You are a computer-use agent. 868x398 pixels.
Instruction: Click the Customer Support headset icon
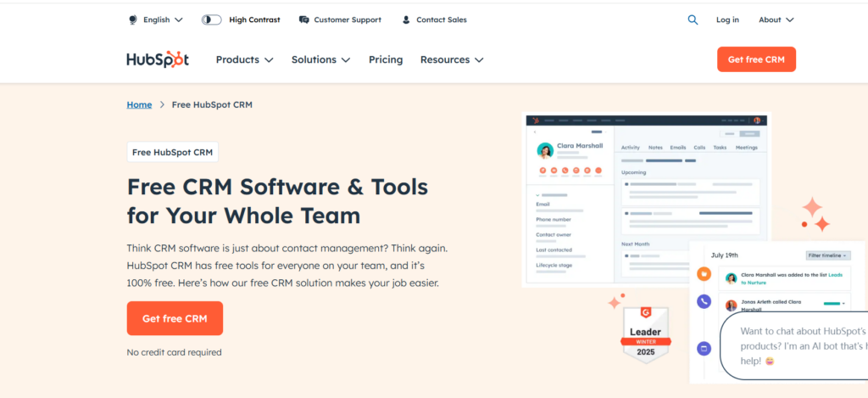click(x=302, y=20)
